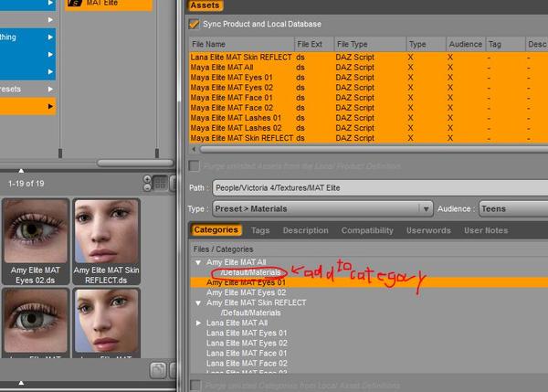Click the File Name column header
The width and height of the screenshot is (548, 392).
click(241, 44)
